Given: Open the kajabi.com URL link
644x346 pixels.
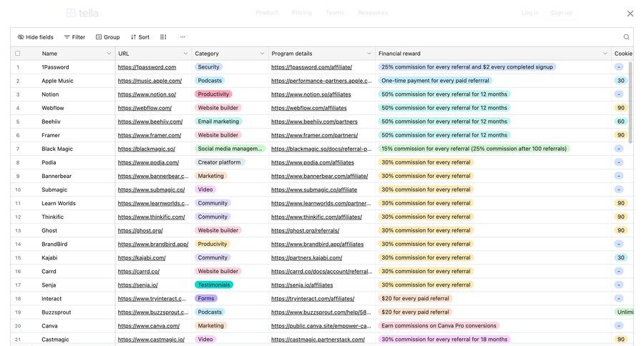Looking at the screenshot, I should pos(142,258).
